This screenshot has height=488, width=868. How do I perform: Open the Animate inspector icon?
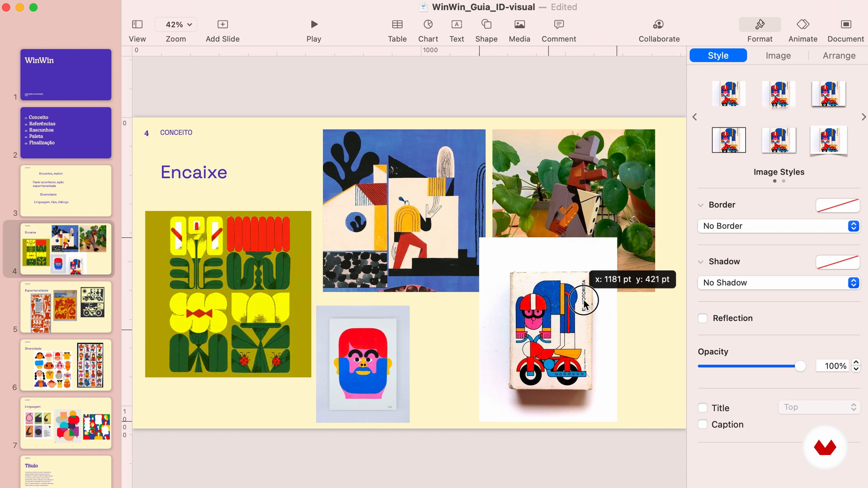click(x=803, y=24)
